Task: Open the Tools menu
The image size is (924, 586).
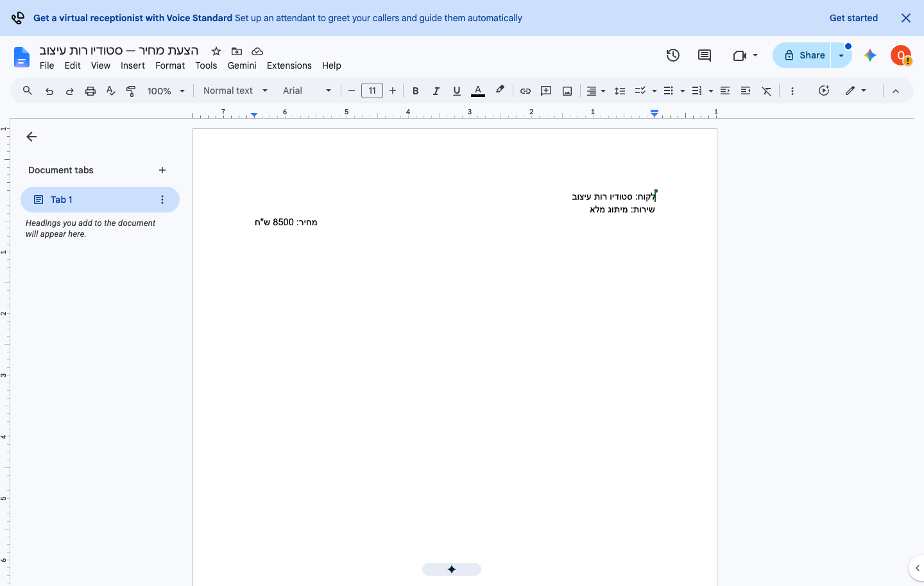Action: click(206, 65)
